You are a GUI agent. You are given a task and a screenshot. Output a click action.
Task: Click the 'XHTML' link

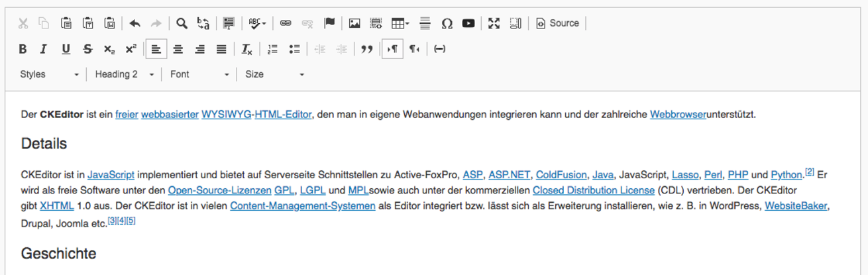coord(57,205)
